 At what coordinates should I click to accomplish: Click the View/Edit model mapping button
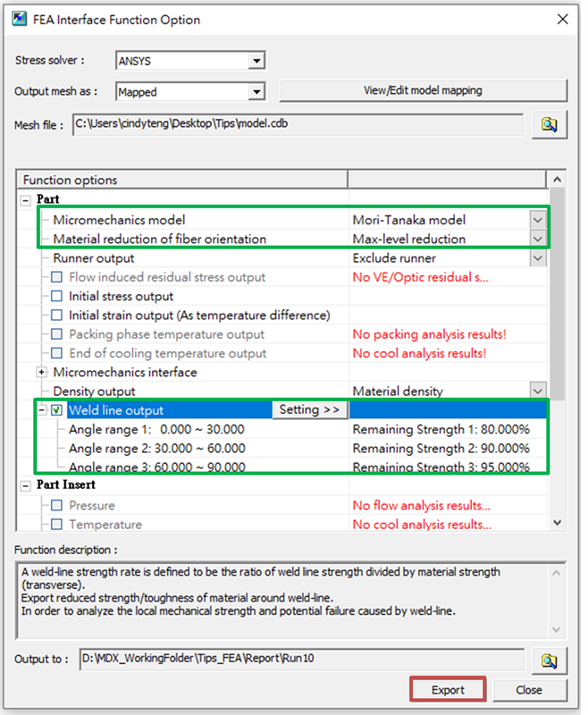click(x=423, y=90)
